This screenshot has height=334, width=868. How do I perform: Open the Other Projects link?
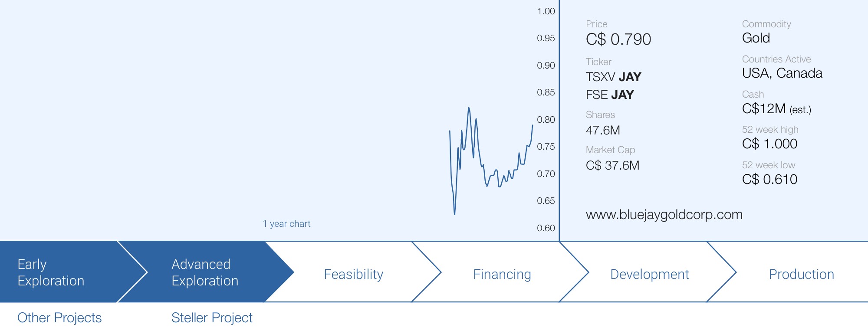point(59,318)
